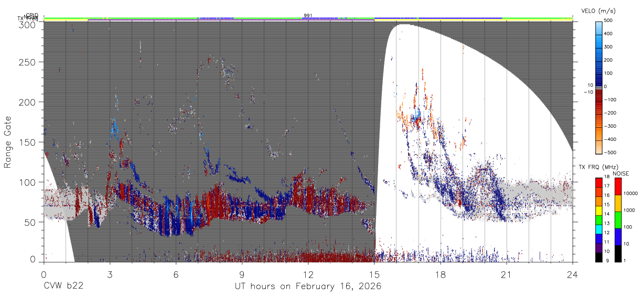Pick the orange segment of NOISE bar
Image resolution: width=644 pixels, height=297 pixels.
617,203
